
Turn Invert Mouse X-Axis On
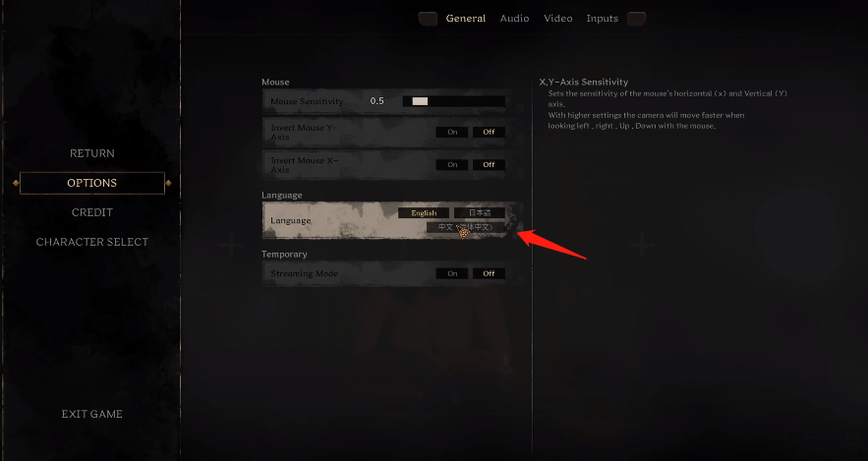click(452, 165)
